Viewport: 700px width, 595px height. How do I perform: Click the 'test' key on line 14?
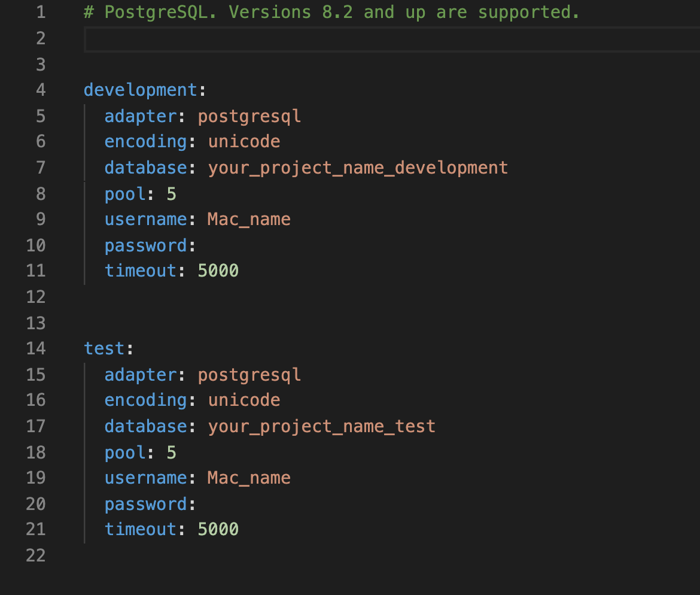[x=104, y=348]
